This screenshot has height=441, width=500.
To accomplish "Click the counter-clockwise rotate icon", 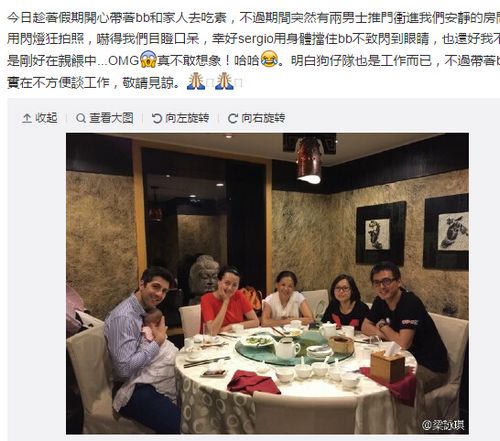I will [157, 118].
